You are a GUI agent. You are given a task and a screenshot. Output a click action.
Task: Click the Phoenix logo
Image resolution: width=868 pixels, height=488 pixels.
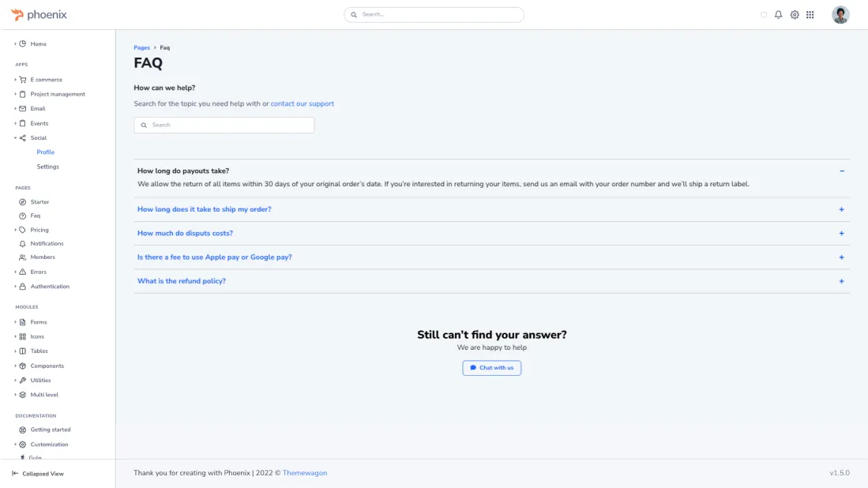pos(39,15)
